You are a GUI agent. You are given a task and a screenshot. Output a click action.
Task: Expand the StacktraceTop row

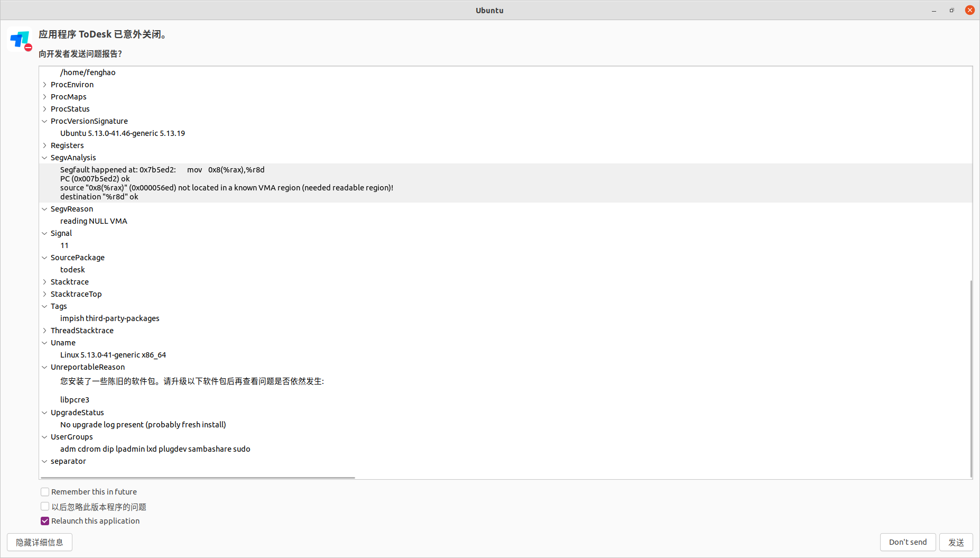click(x=45, y=294)
